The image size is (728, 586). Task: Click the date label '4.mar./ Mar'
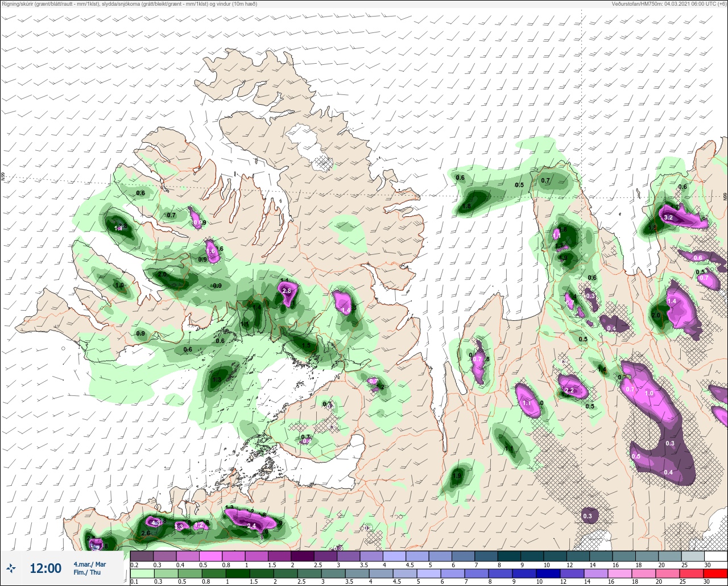[90, 564]
